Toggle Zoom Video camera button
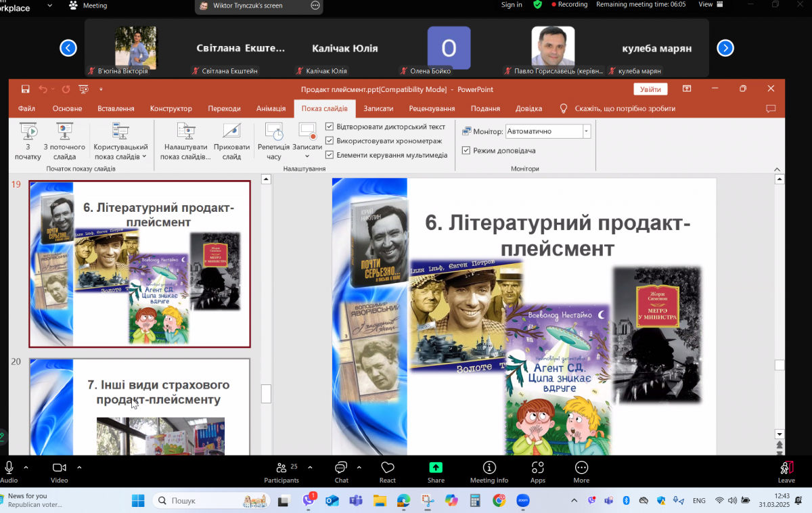812x513 pixels. (x=60, y=471)
